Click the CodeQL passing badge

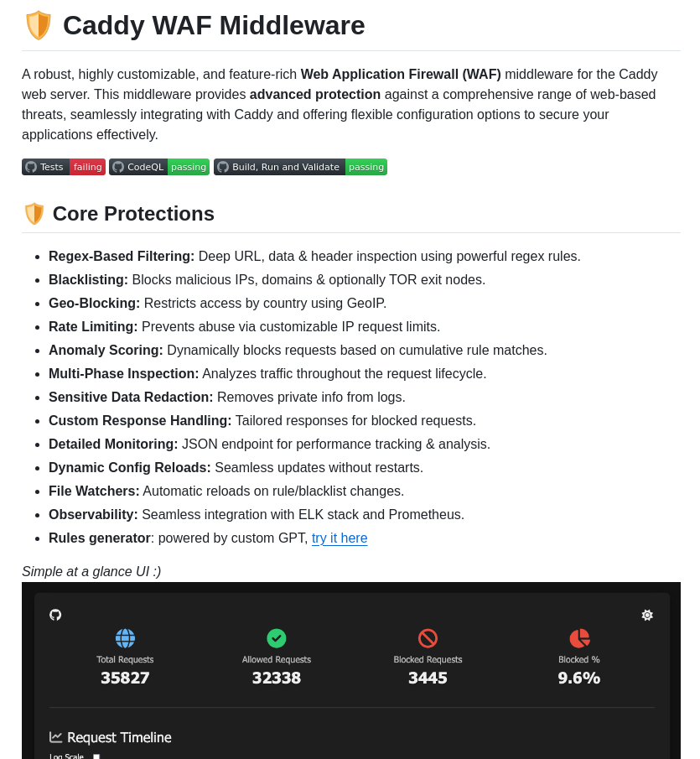(158, 167)
